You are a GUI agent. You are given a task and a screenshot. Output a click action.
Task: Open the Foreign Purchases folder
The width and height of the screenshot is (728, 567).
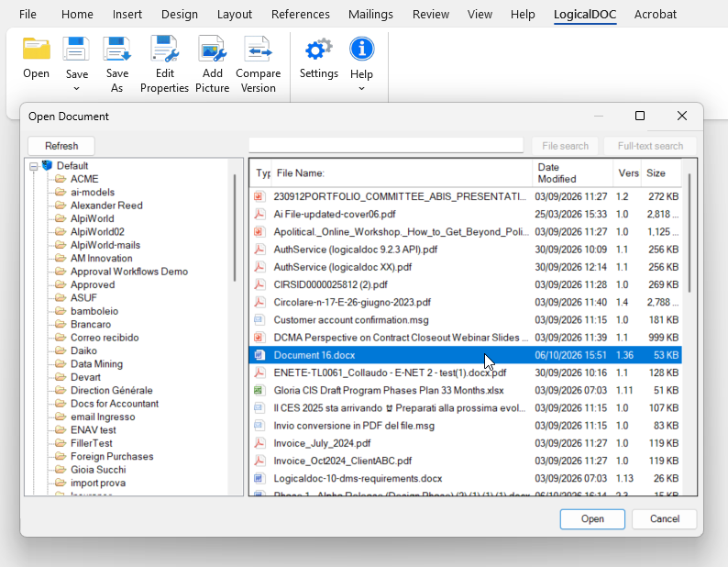click(112, 456)
